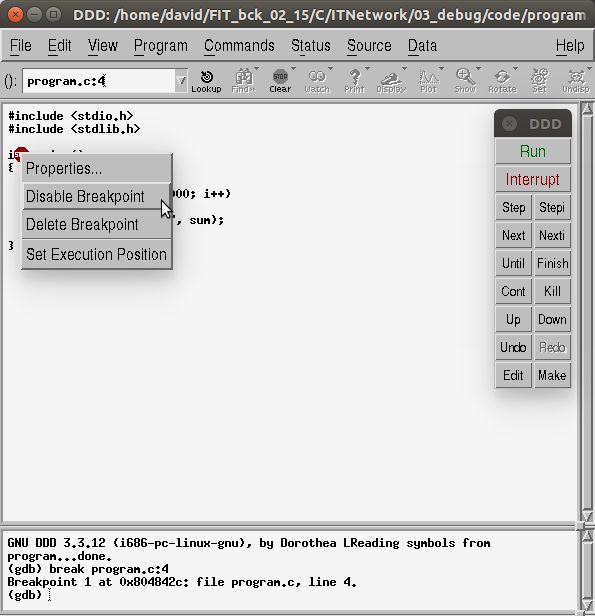The image size is (595, 616).
Task: Open the Data menu
Action: pyautogui.click(x=422, y=46)
